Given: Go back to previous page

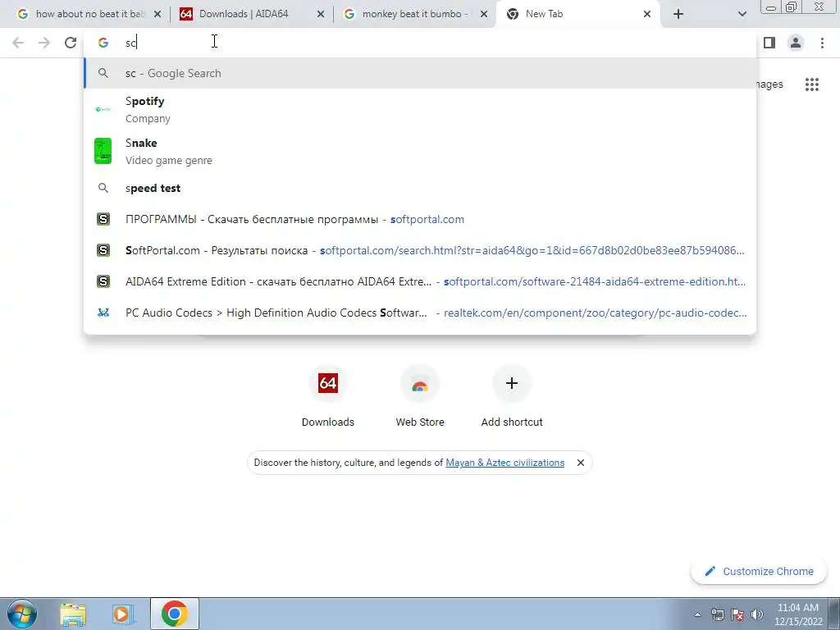Looking at the screenshot, I should coord(18,43).
